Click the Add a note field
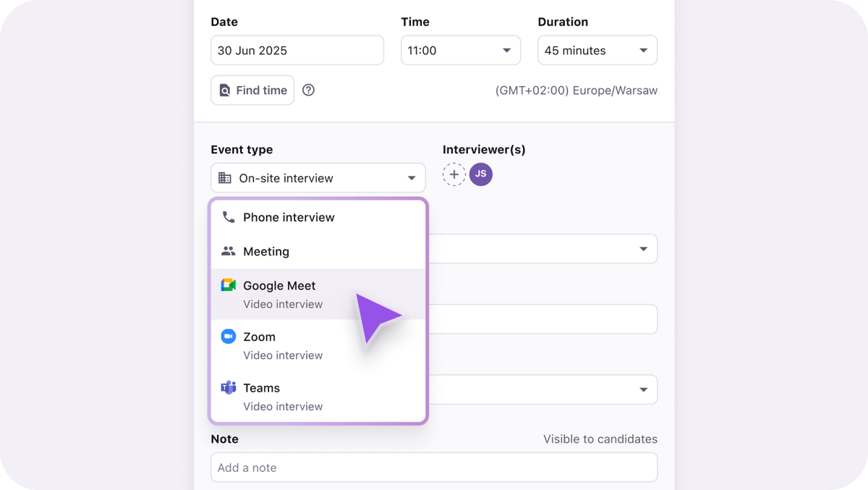 pyautogui.click(x=434, y=467)
